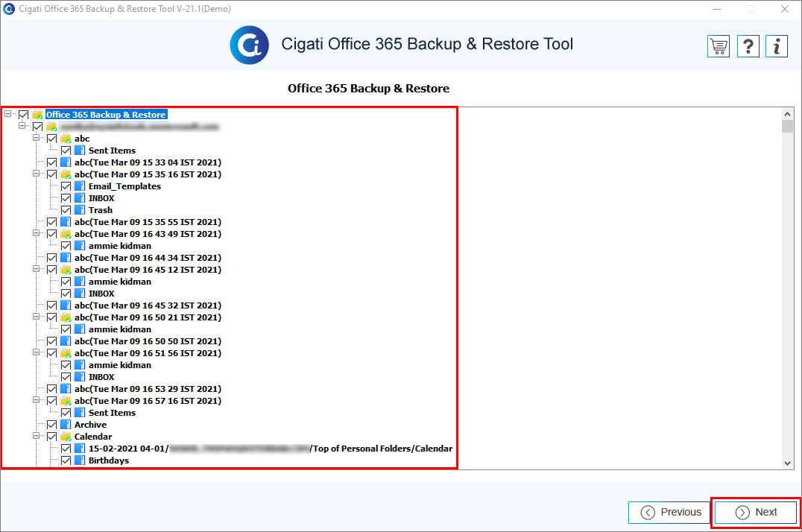Open the help question mark icon
The image size is (802, 532).
pyautogui.click(x=748, y=46)
